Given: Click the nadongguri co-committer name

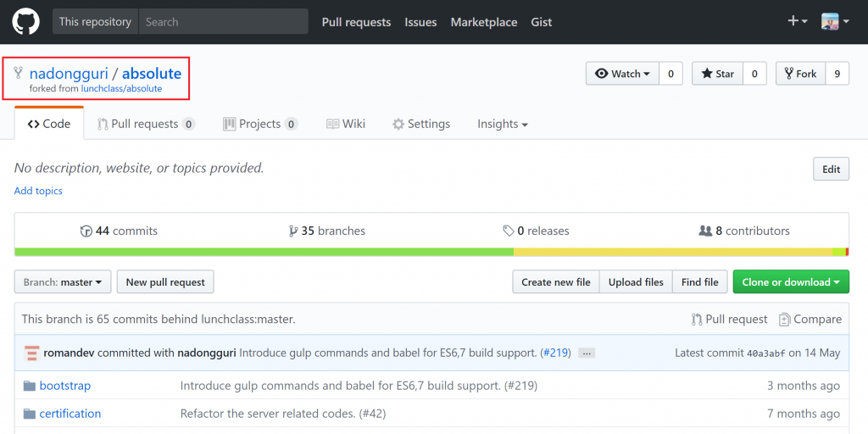Looking at the screenshot, I should (207, 353).
